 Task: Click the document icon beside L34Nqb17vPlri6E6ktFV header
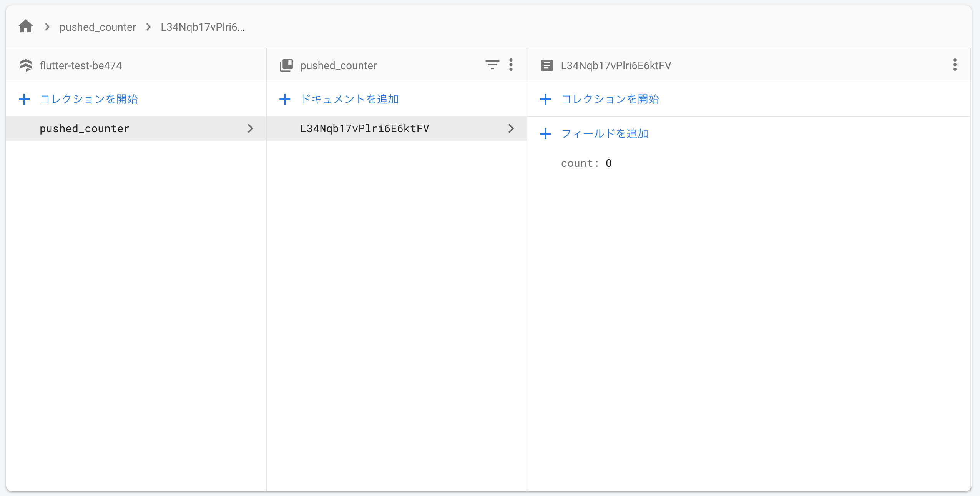point(546,65)
